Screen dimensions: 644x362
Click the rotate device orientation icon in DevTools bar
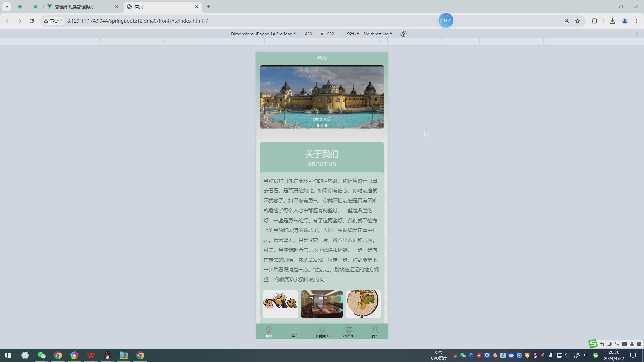[403, 34]
